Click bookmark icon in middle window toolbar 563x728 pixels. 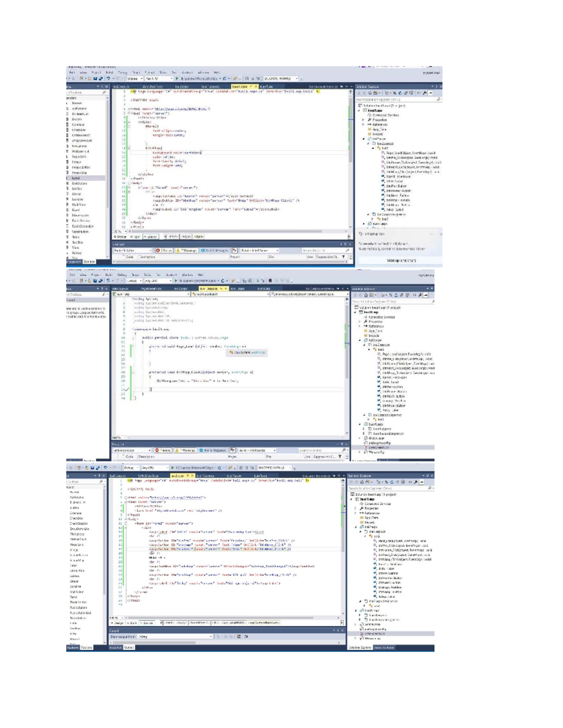tap(270, 280)
